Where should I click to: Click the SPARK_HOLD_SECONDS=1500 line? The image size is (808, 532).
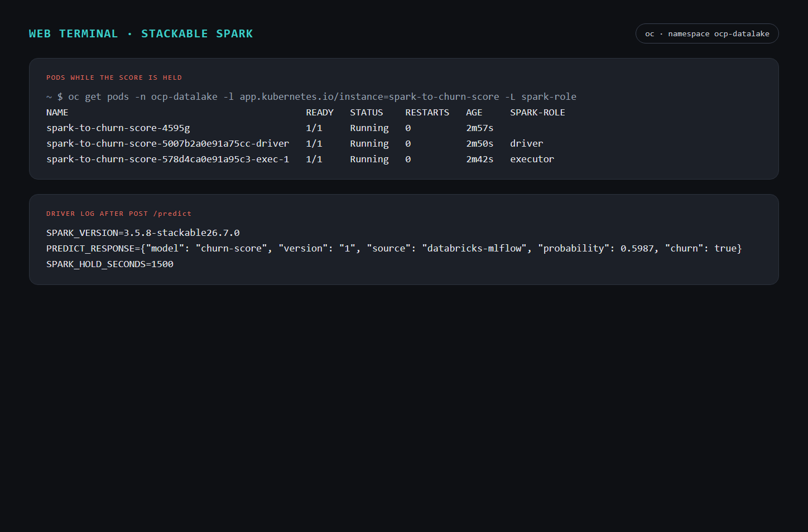point(110,264)
